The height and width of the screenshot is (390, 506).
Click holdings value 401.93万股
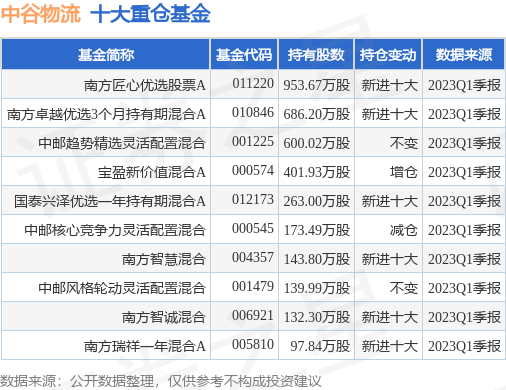click(317, 172)
